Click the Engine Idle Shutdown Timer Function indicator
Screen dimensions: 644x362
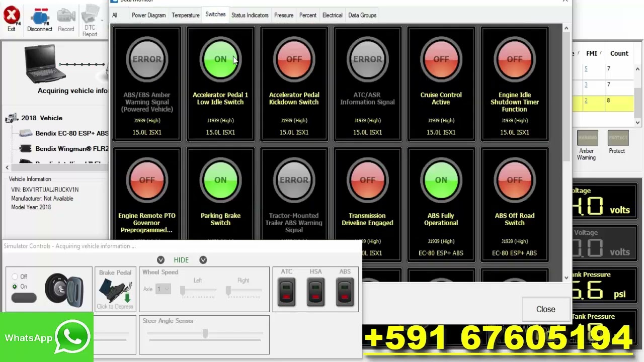coord(514,59)
